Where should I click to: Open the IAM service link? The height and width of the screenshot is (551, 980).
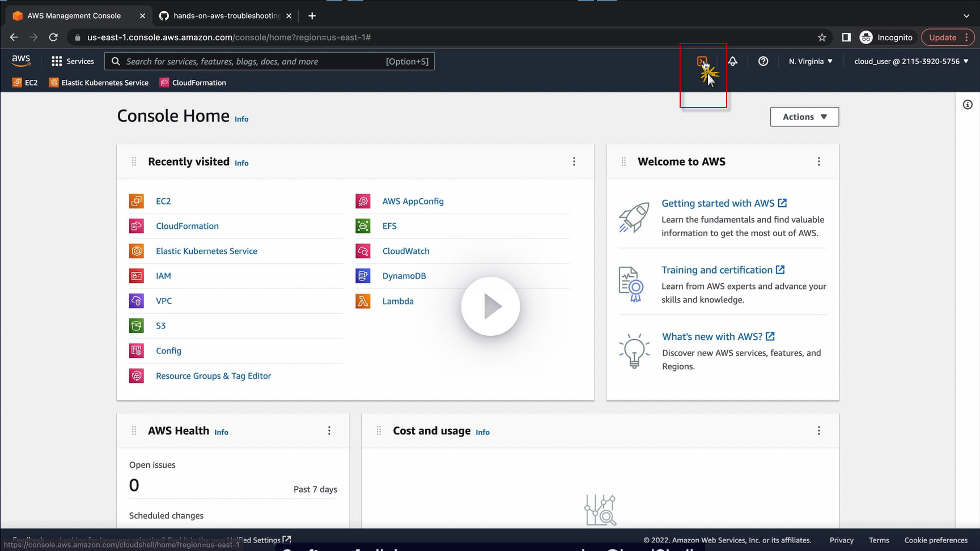click(x=163, y=276)
